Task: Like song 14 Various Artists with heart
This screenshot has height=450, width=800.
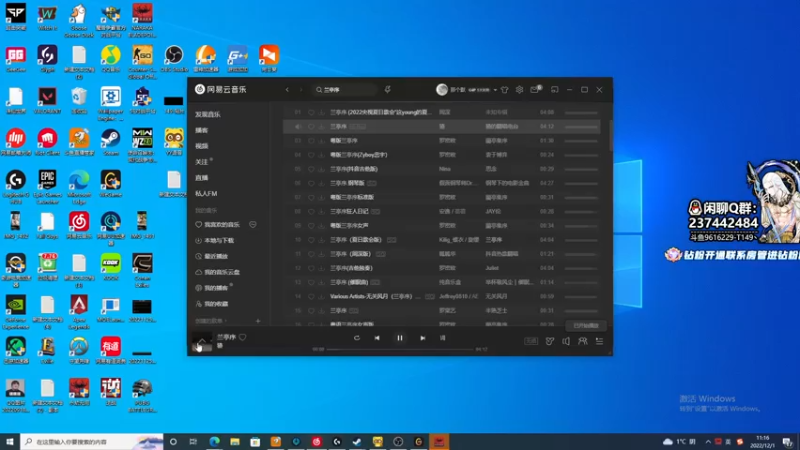Action: (311, 296)
